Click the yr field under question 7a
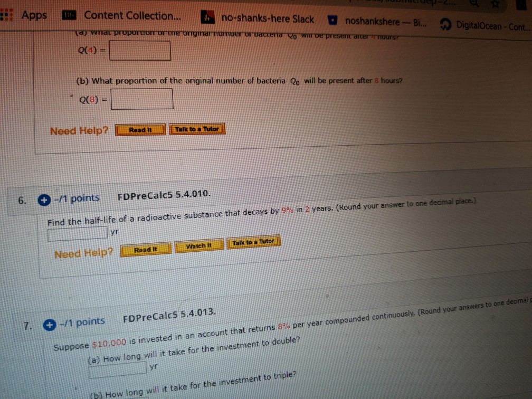The width and height of the screenshot is (532, 399). click(x=117, y=368)
